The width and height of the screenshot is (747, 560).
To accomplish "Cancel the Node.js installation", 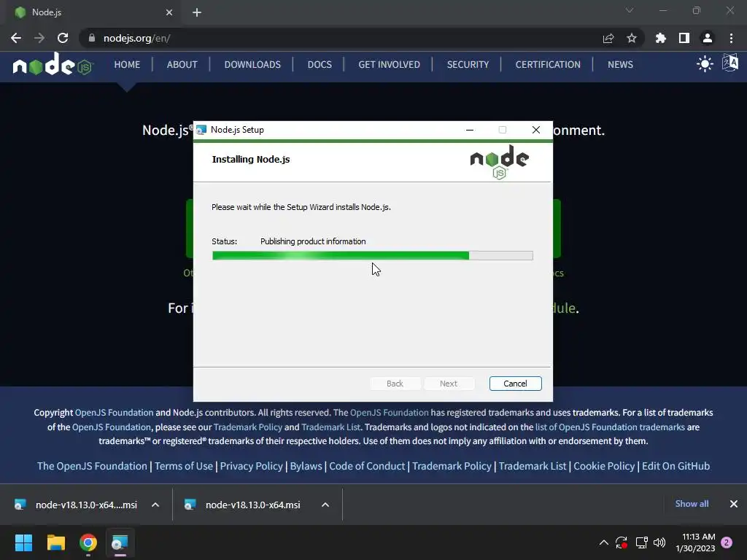I will (516, 384).
